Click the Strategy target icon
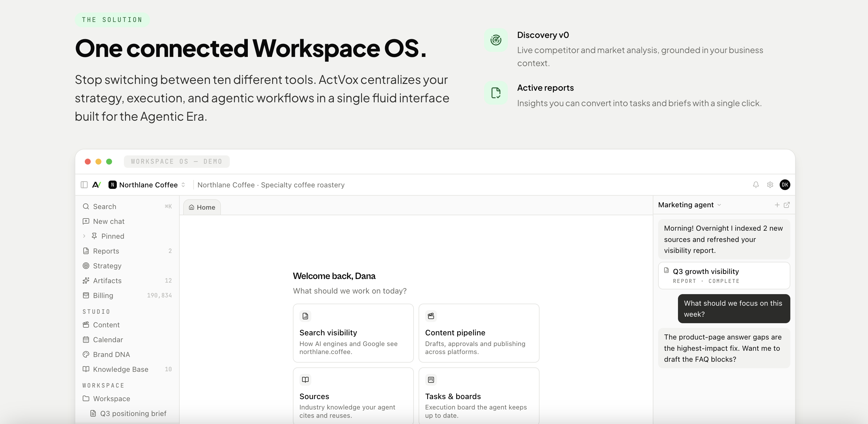This screenshot has height=424, width=868. pyautogui.click(x=86, y=266)
